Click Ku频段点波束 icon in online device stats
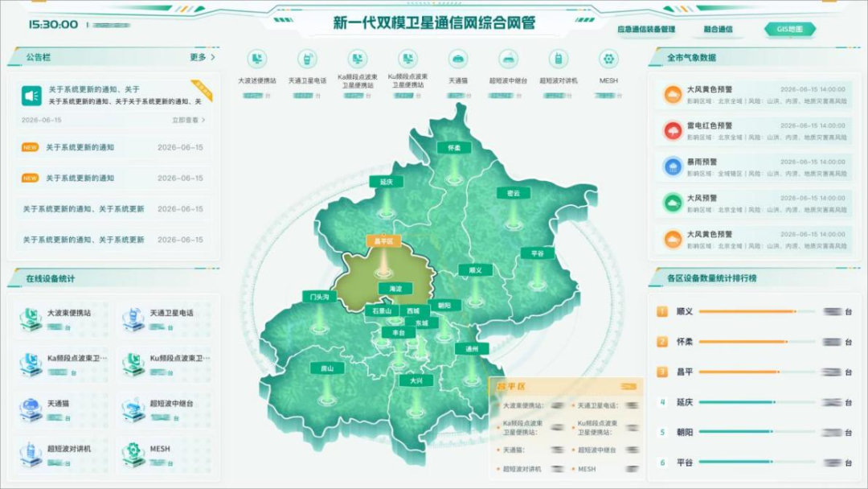This screenshot has height=489, width=868. (x=133, y=364)
